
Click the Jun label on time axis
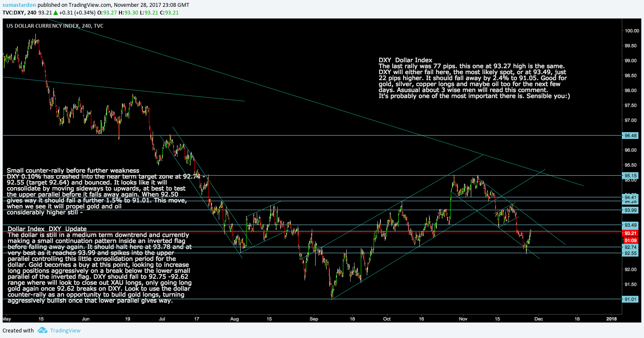click(x=86, y=318)
